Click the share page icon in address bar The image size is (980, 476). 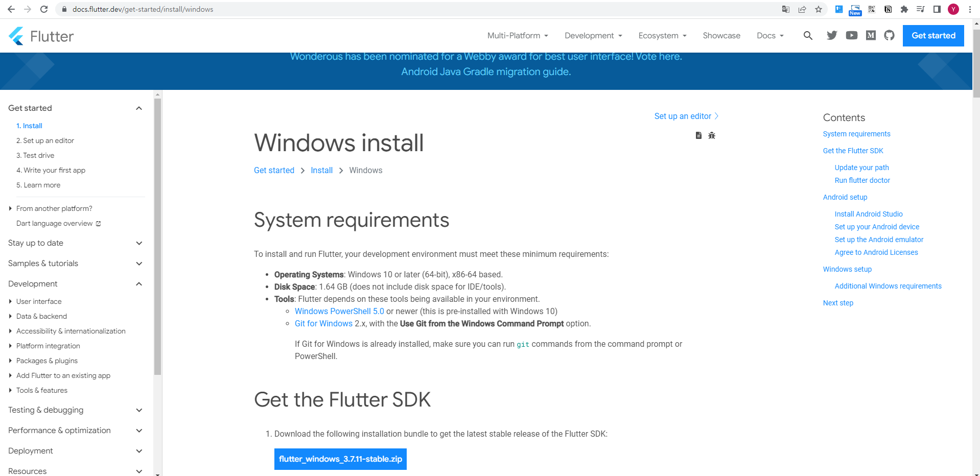[802, 9]
